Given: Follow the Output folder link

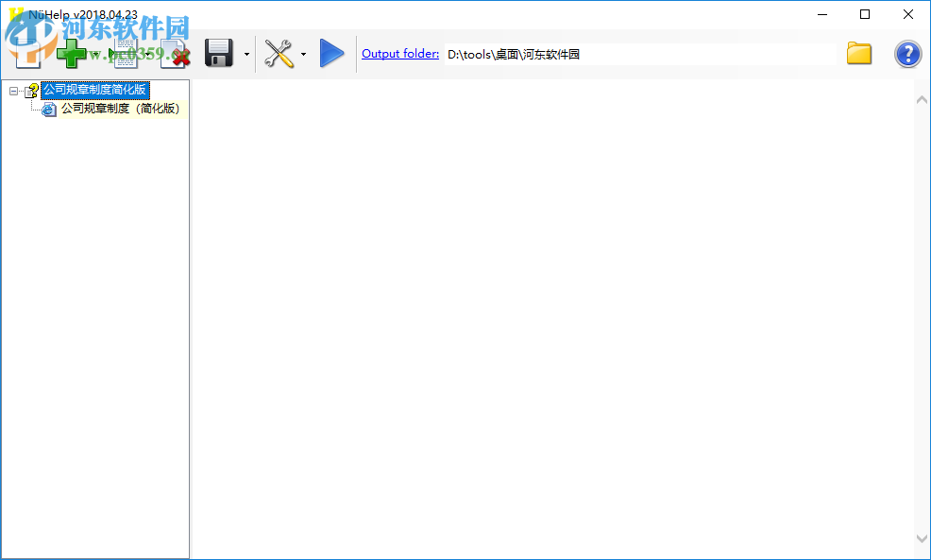Looking at the screenshot, I should point(400,54).
